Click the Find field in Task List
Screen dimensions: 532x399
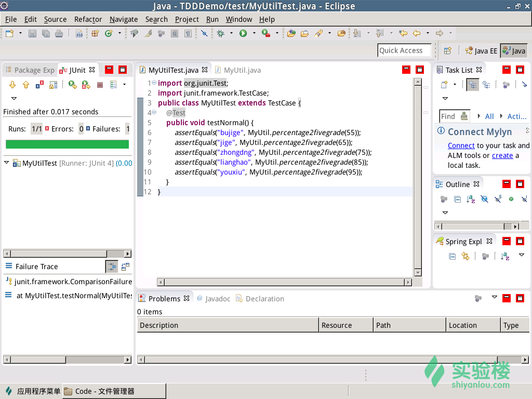tap(455, 116)
